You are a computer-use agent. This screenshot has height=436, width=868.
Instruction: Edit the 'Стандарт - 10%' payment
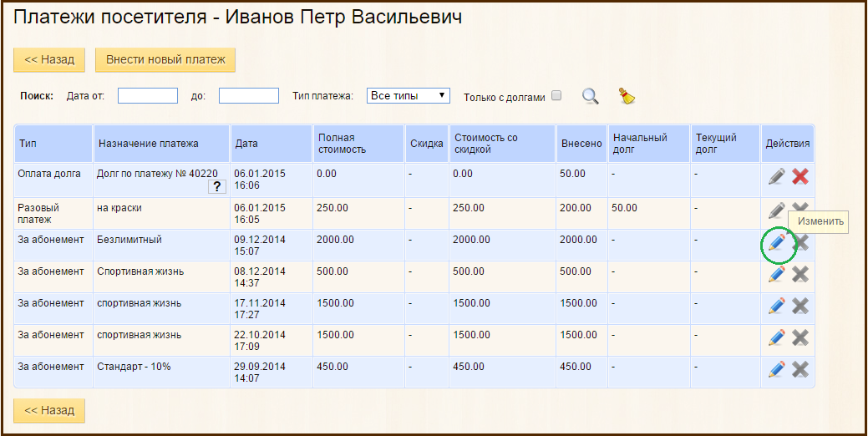click(777, 369)
